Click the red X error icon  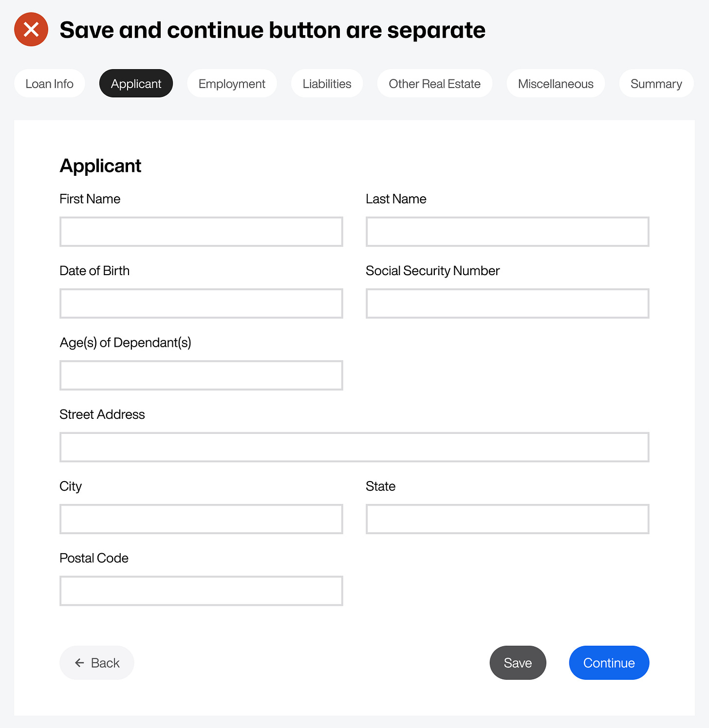click(x=31, y=30)
